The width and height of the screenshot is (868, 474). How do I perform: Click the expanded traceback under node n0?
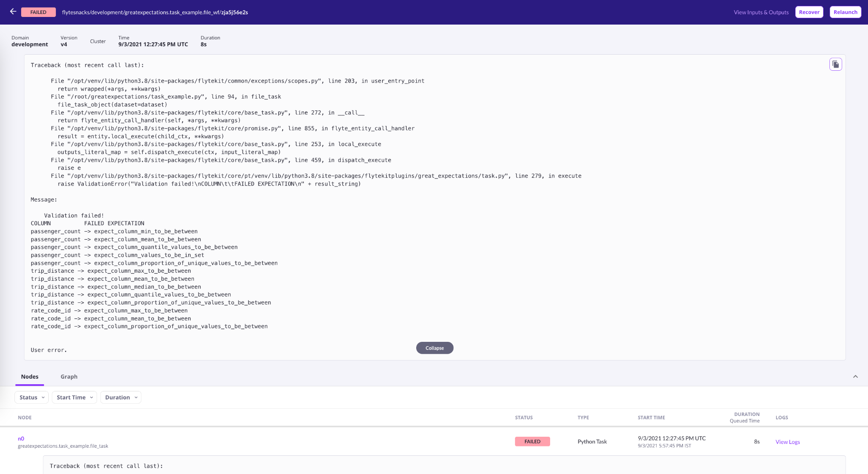(107, 466)
